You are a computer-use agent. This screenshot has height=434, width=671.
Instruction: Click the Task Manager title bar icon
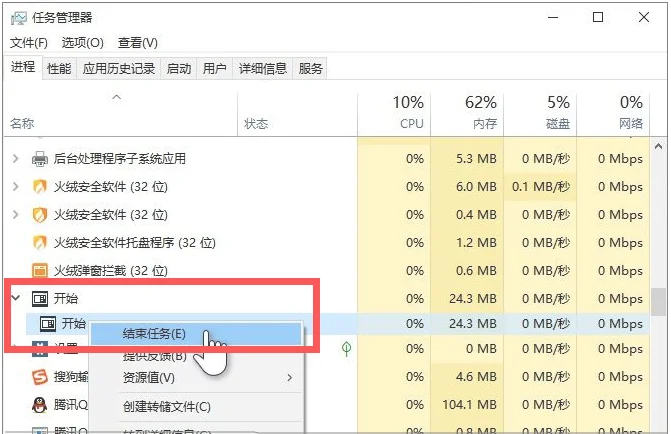coord(19,18)
